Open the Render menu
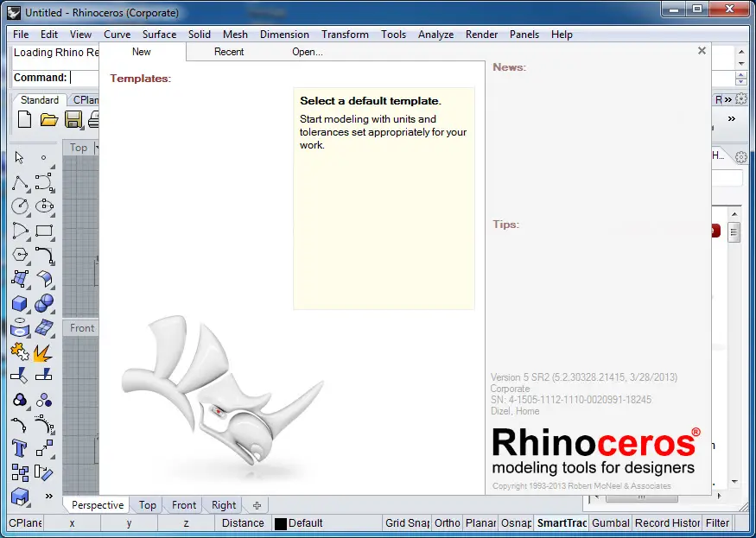Viewport: 756px width, 538px height. click(x=481, y=35)
